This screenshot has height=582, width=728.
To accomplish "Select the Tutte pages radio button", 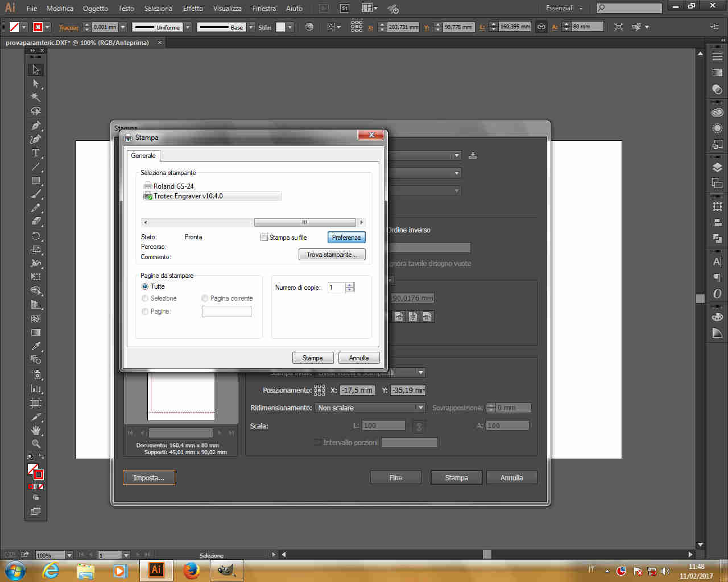I will coord(145,286).
